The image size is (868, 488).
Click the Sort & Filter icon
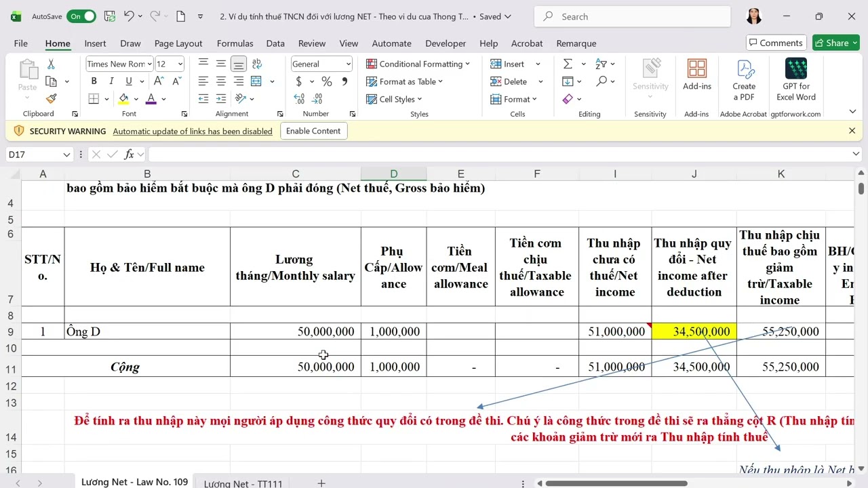[x=601, y=64]
